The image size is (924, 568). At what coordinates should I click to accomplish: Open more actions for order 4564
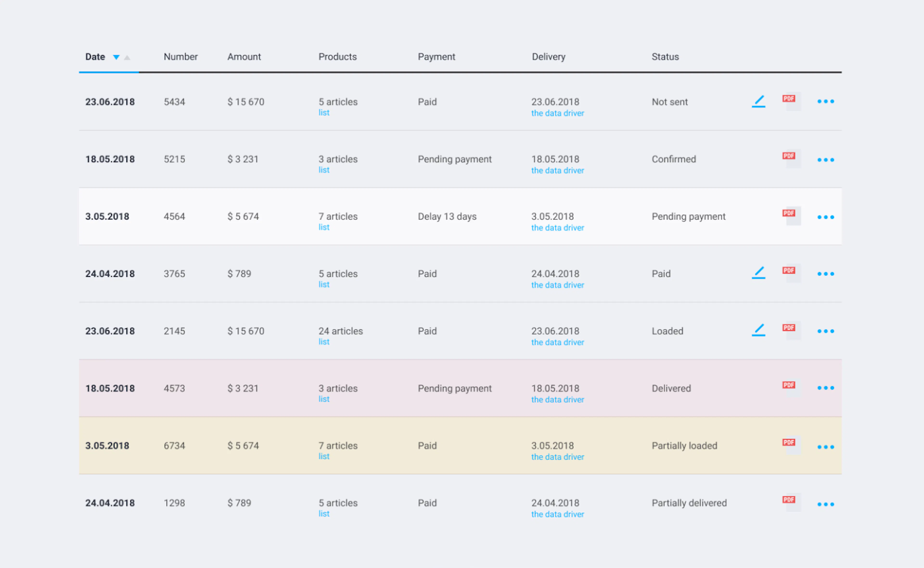click(826, 217)
